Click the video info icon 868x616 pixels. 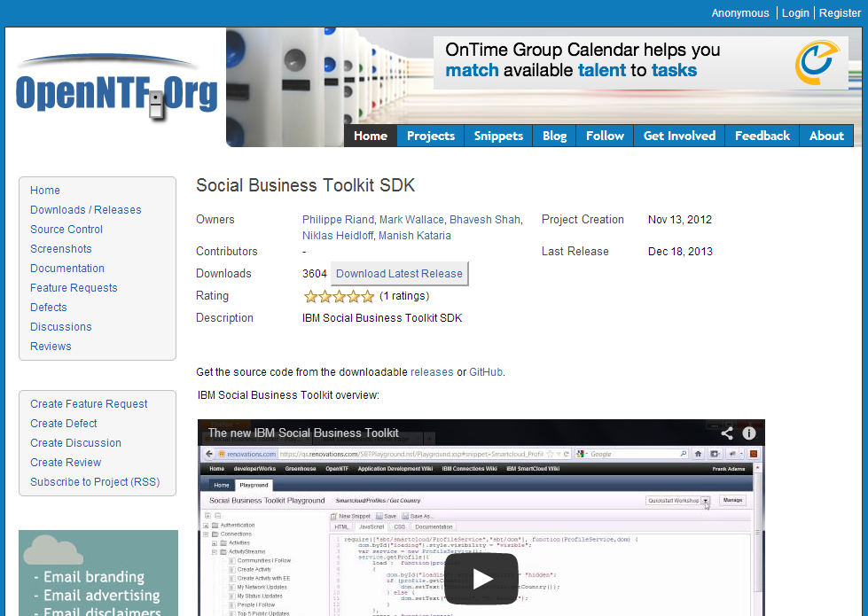(x=749, y=433)
